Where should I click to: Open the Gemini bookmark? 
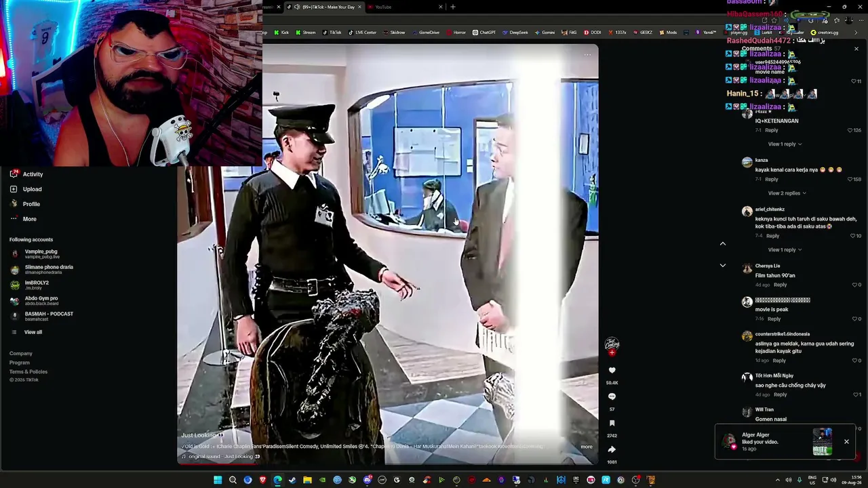[x=545, y=33]
